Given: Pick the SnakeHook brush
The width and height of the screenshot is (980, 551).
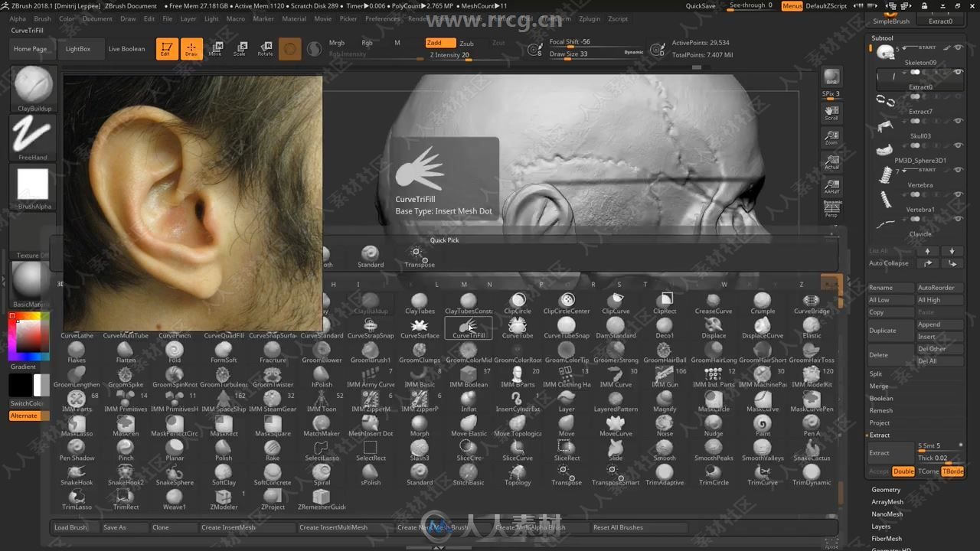Looking at the screenshot, I should [77, 474].
